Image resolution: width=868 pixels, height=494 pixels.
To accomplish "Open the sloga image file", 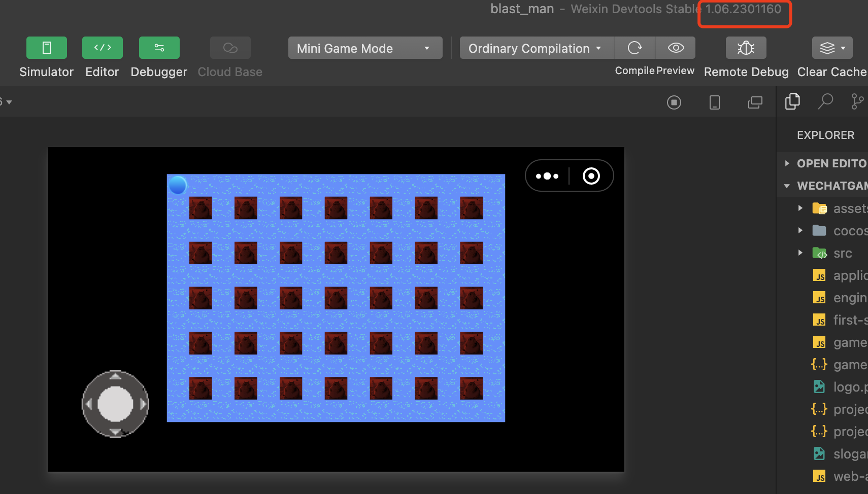I will [840, 453].
